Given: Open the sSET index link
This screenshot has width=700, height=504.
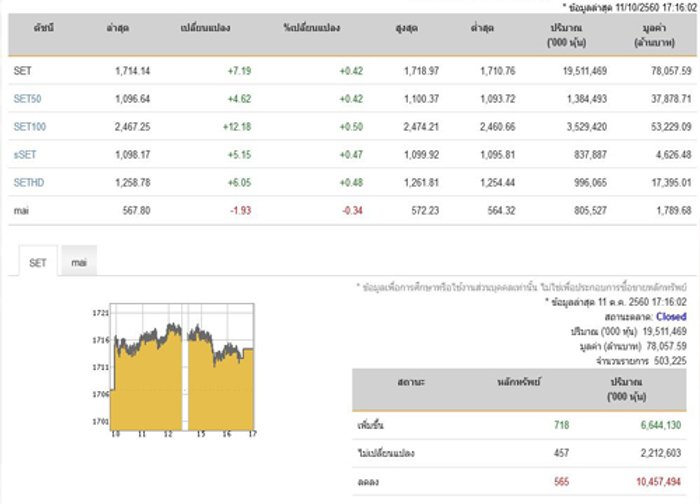Looking at the screenshot, I should coord(25,155).
